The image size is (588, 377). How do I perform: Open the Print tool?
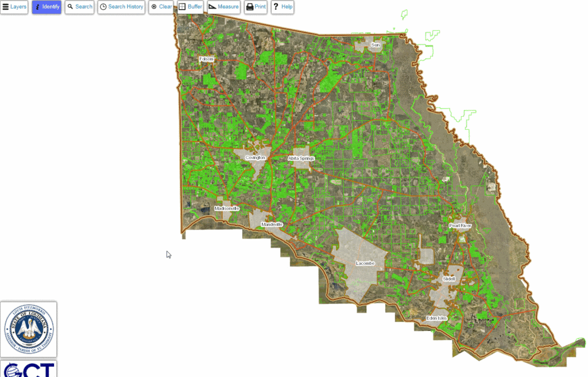point(255,6)
